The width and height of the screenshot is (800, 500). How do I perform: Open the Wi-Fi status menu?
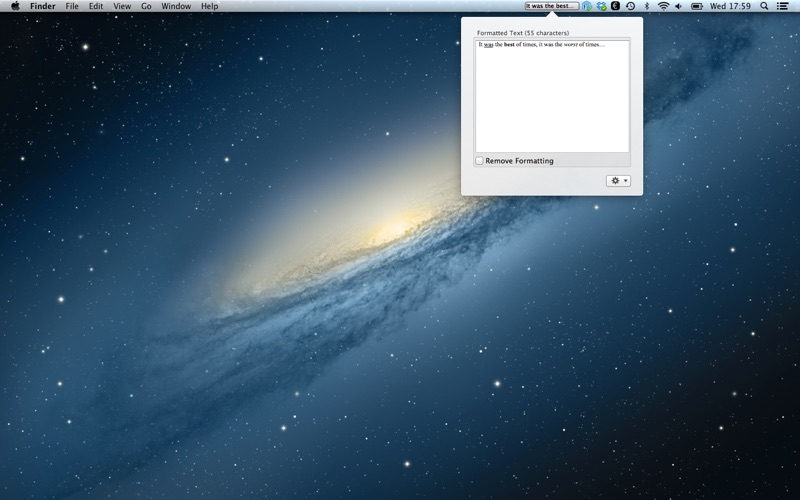click(x=663, y=6)
